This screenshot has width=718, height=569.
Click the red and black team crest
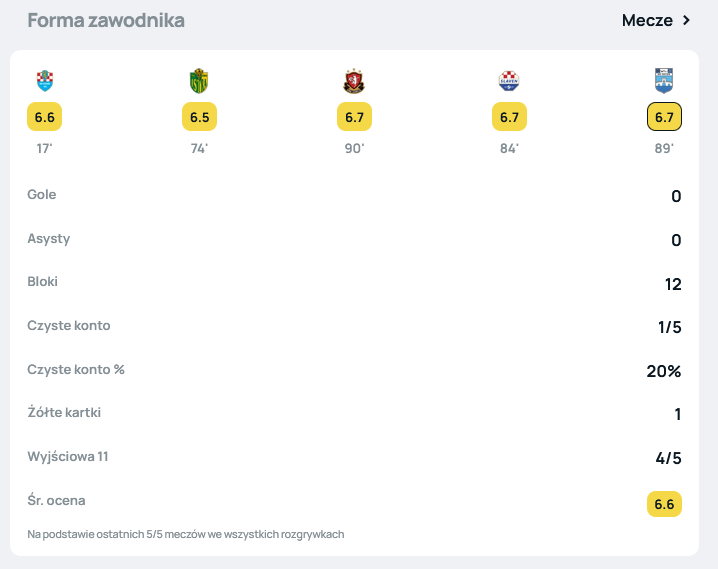click(x=354, y=81)
